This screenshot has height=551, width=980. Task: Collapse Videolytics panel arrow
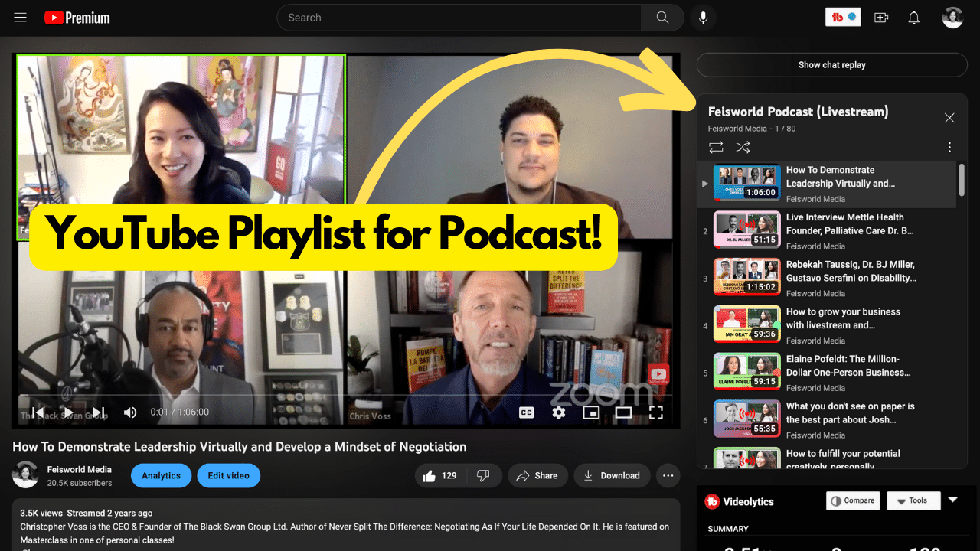(x=953, y=500)
